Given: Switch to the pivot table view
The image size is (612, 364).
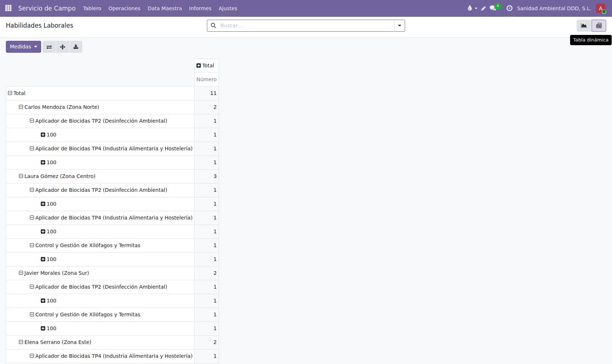Looking at the screenshot, I should pyautogui.click(x=599, y=25).
